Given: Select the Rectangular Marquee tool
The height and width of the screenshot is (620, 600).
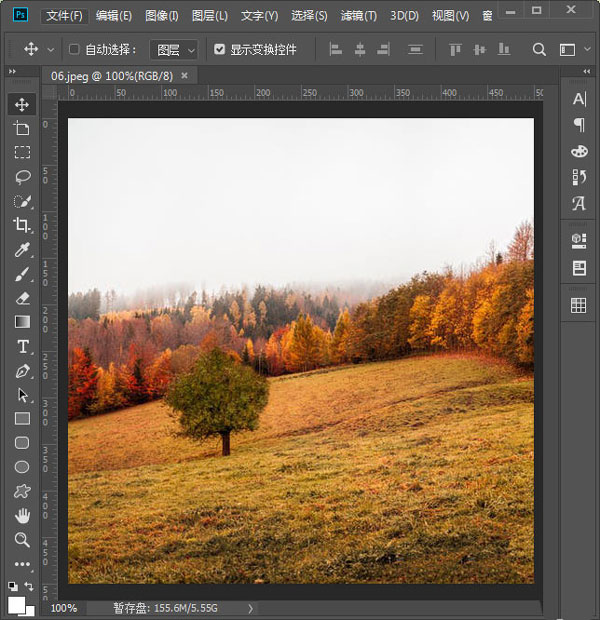Looking at the screenshot, I should [x=22, y=152].
